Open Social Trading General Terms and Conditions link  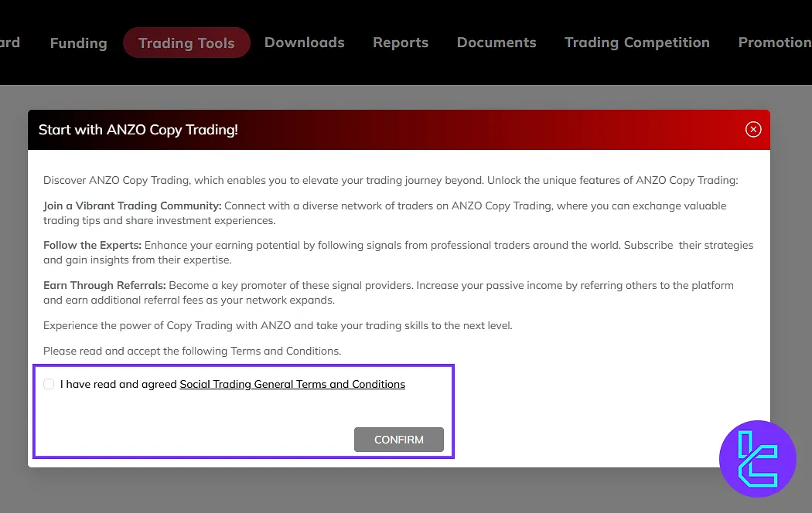(x=292, y=384)
